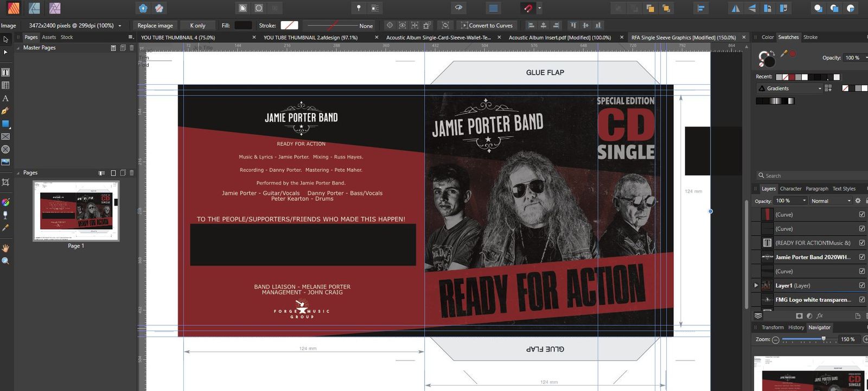The height and width of the screenshot is (391, 868).
Task: Choose the Crop tool
Action: coord(5,182)
